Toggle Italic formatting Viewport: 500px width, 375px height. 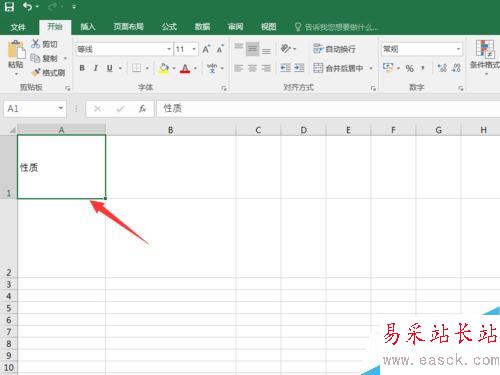[96, 68]
